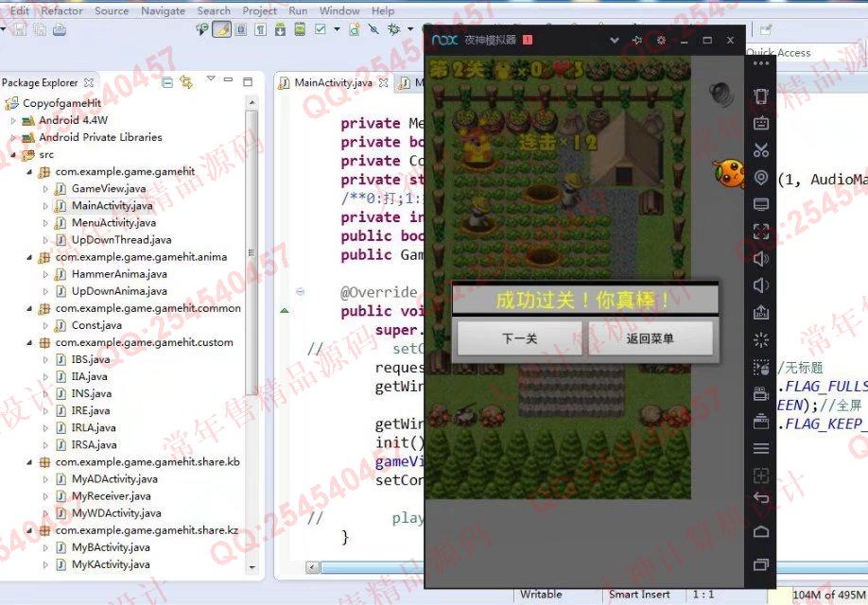Open the Project menu
868x605 pixels.
[260, 10]
